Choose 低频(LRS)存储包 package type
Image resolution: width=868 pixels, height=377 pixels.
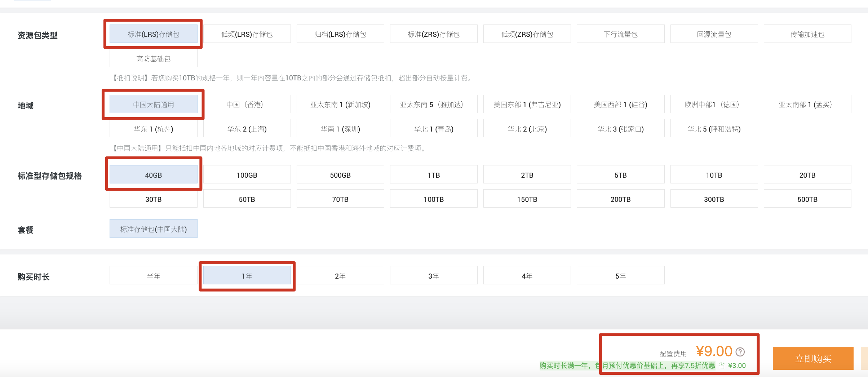click(247, 34)
